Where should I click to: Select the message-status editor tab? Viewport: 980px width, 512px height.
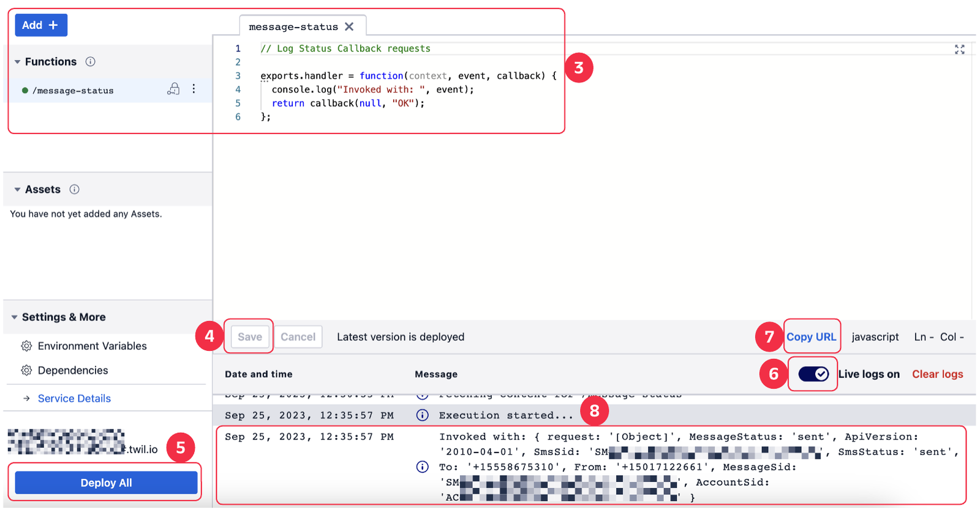coord(293,27)
